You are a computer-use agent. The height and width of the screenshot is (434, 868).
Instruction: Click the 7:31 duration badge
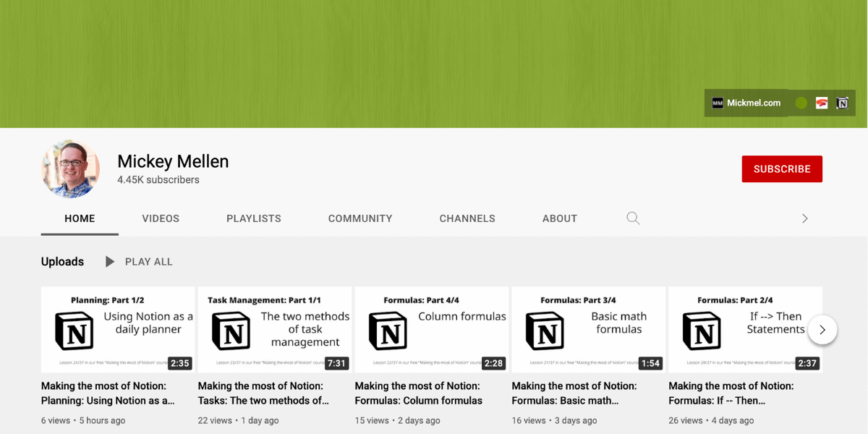(x=336, y=363)
